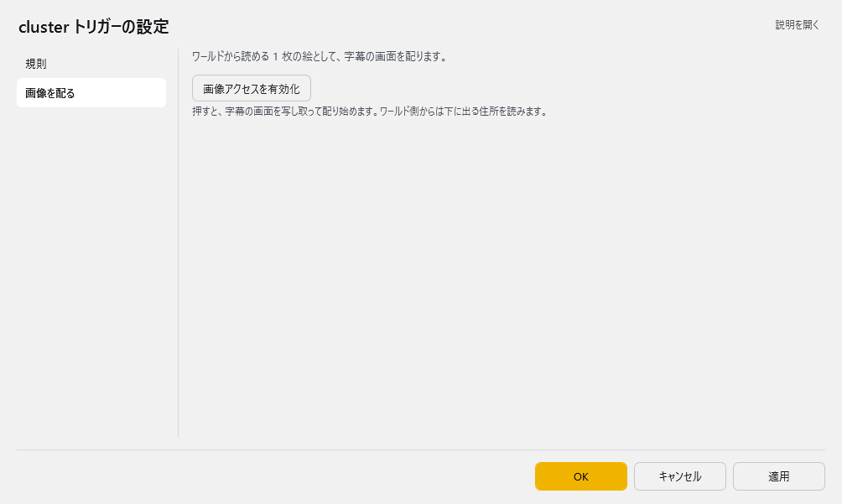Confirm with the OK button
The image size is (842, 504).
click(581, 476)
